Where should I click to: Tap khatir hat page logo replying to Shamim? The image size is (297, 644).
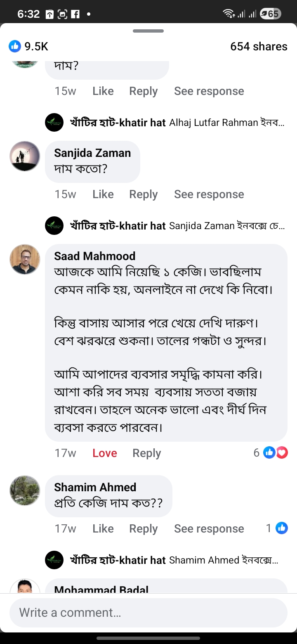[54, 560]
